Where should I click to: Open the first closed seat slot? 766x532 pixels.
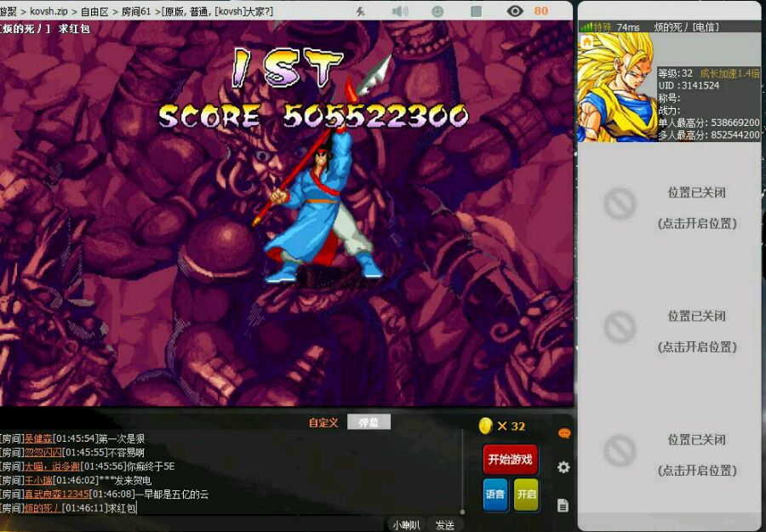pyautogui.click(x=696, y=208)
